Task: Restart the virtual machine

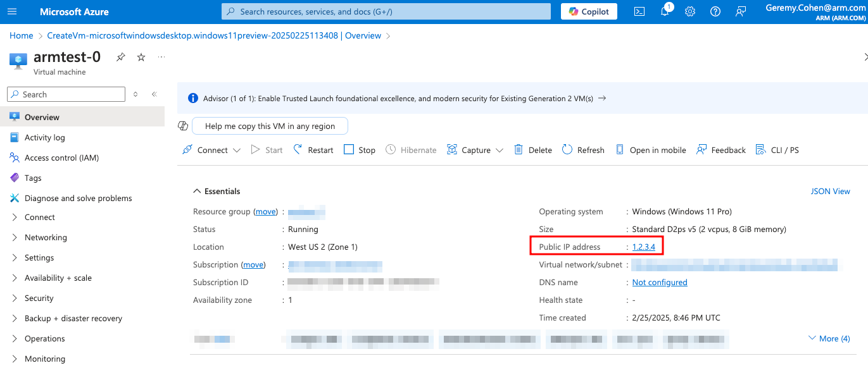Action: [x=313, y=150]
